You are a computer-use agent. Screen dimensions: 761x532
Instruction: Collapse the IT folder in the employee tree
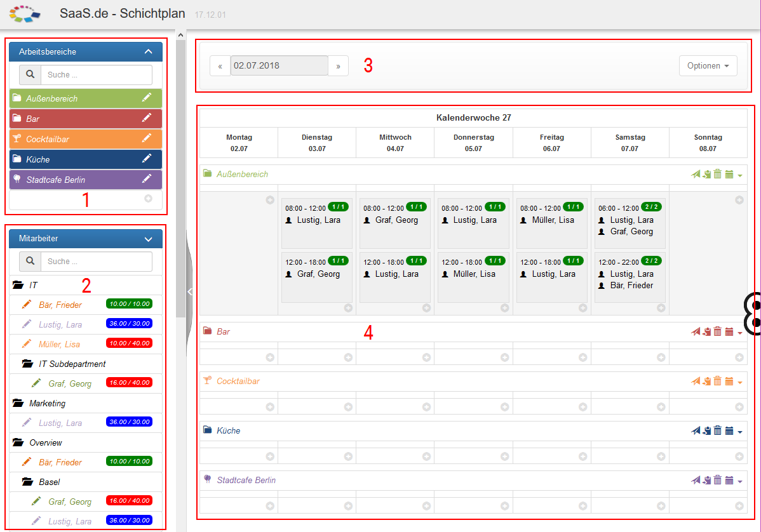coord(18,285)
